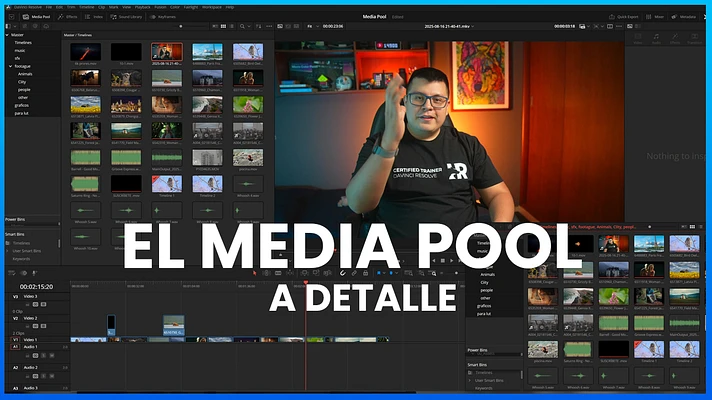712x400 pixels.
Task: Open the Keyframes panel
Action: pyautogui.click(x=163, y=17)
